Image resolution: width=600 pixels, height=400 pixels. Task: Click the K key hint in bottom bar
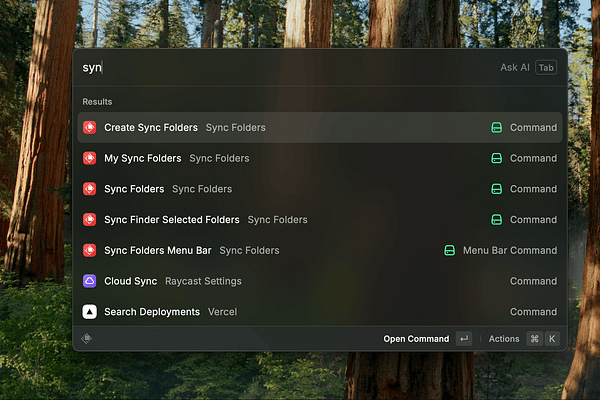tap(552, 339)
